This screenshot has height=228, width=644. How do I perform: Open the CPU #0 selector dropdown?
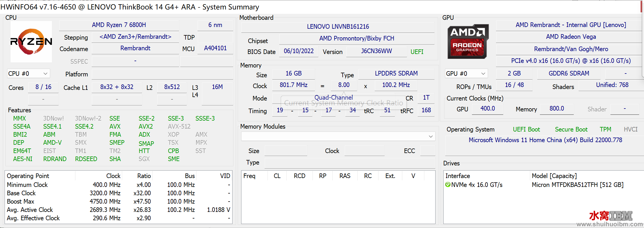28,74
